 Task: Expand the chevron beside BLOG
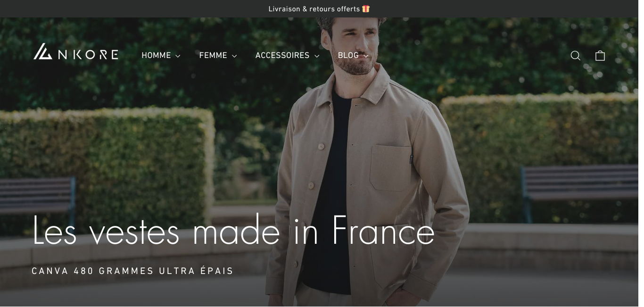click(x=366, y=56)
